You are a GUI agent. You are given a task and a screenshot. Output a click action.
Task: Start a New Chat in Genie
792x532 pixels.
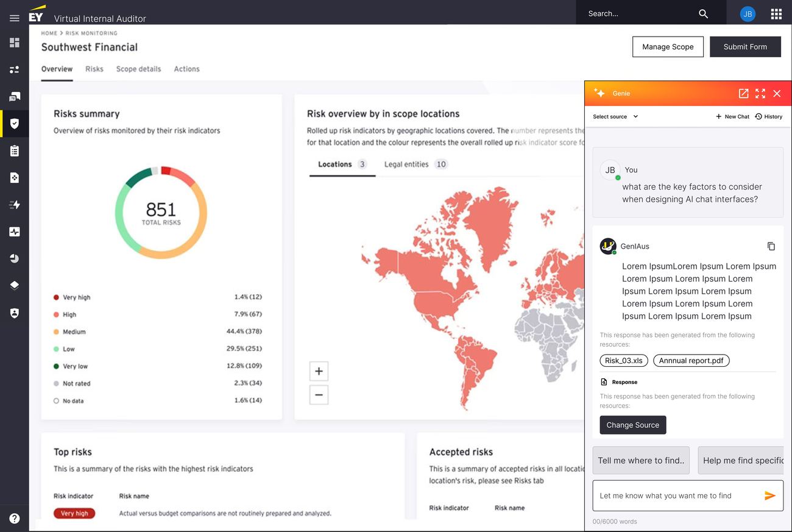[732, 116]
